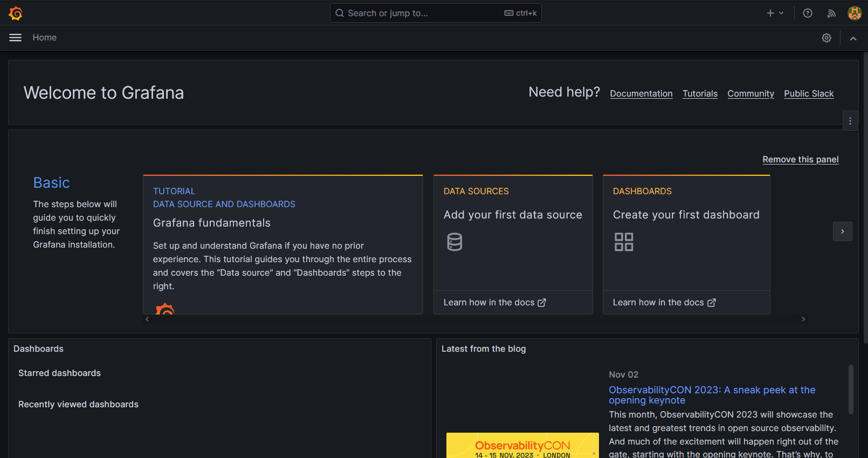Image resolution: width=868 pixels, height=458 pixels.
Task: Click the blog panel vertical scrollbar
Action: pos(851,389)
